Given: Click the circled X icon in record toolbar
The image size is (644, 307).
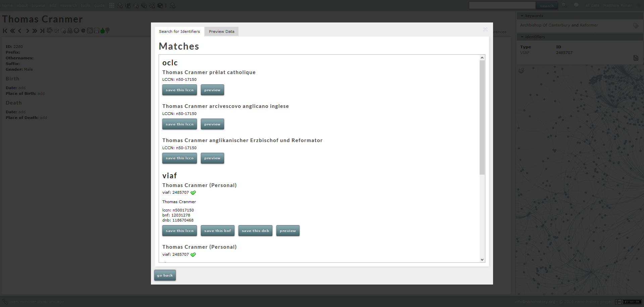Looking at the screenshot, I should click(76, 30).
